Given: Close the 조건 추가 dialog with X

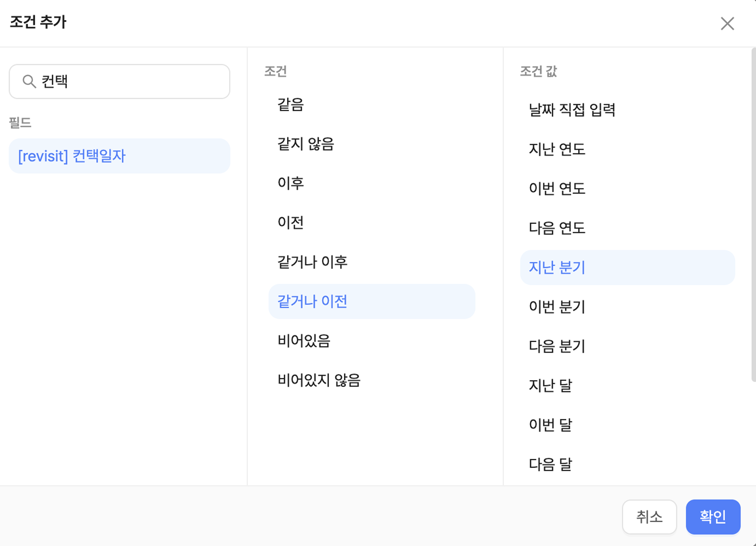Looking at the screenshot, I should (727, 24).
